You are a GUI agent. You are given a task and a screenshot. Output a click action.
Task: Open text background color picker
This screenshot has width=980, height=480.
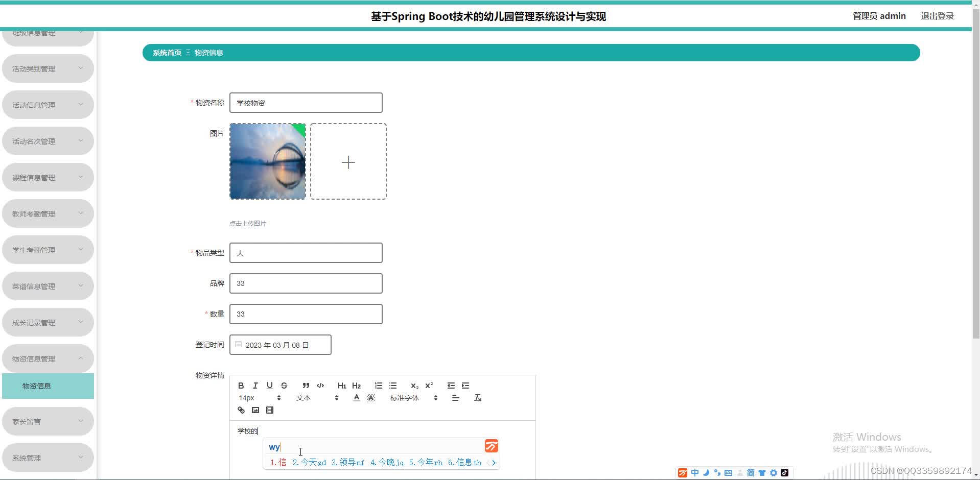coord(371,398)
